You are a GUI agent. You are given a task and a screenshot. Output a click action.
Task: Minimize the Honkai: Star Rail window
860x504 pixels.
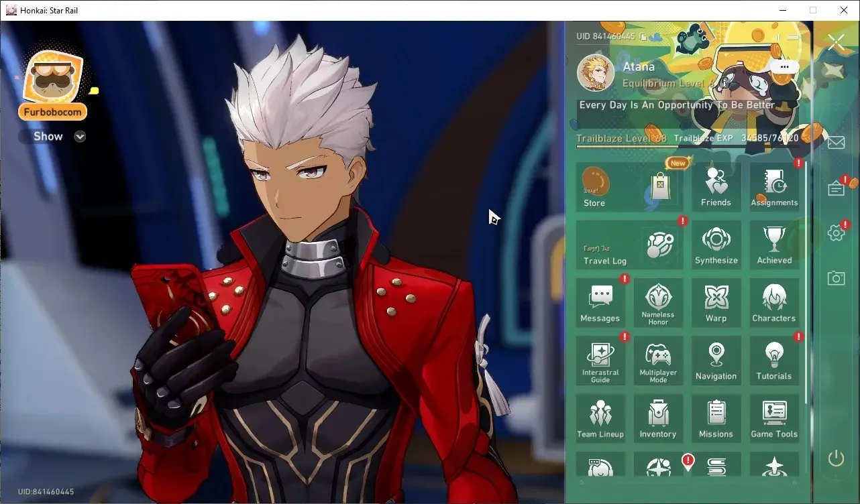[x=784, y=10]
